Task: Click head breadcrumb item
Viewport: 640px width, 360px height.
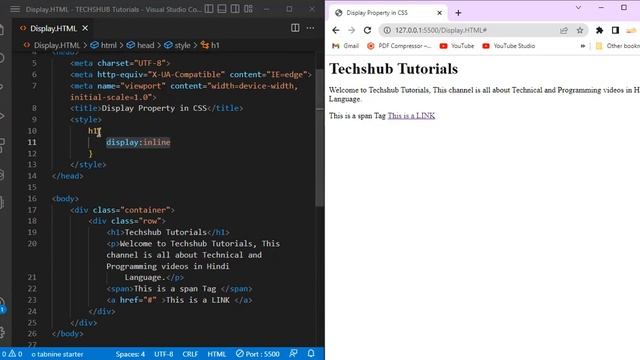Action: click(145, 45)
